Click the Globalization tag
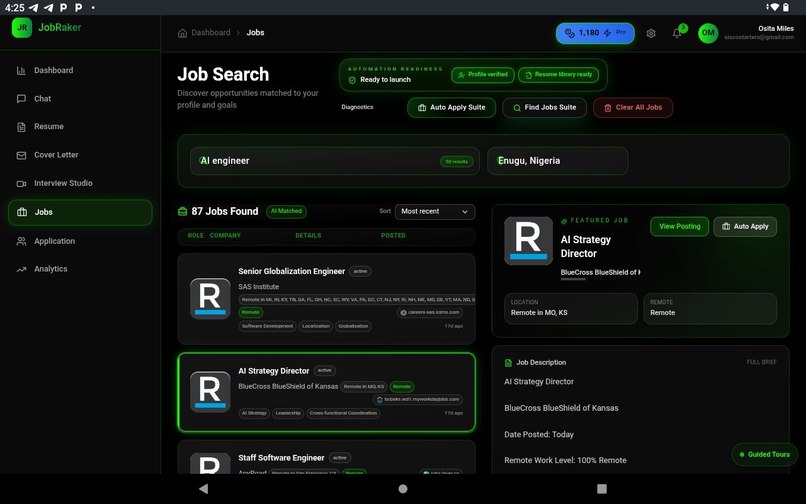Screen dimensions: 806x504 point(353,326)
